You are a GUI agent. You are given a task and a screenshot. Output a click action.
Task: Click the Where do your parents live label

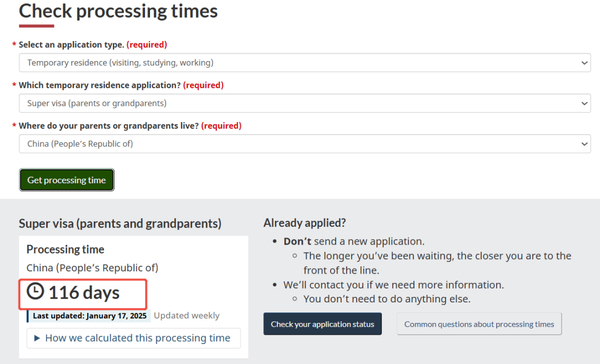109,126
